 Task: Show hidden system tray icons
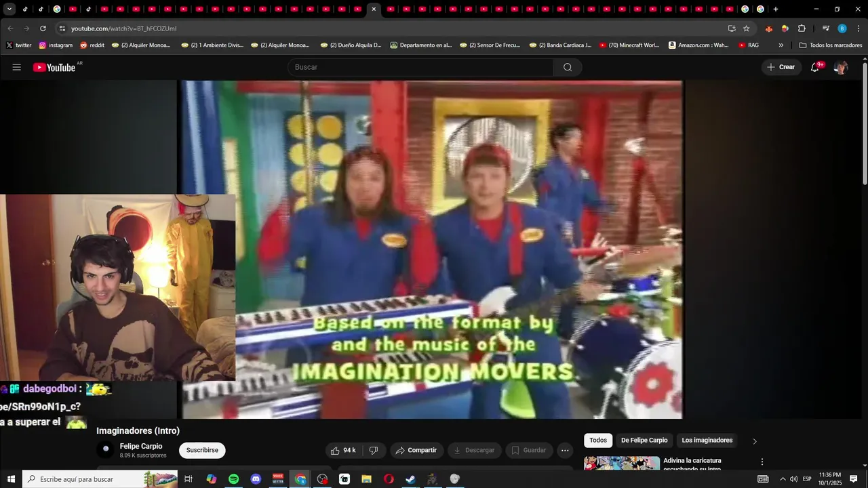point(783,479)
